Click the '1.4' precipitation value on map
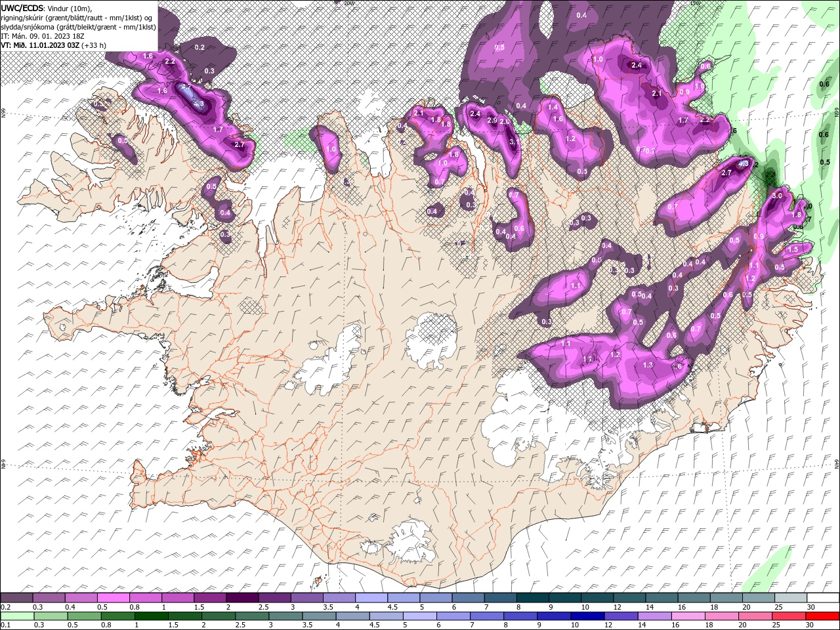This screenshot has height=630, width=840. point(553,107)
